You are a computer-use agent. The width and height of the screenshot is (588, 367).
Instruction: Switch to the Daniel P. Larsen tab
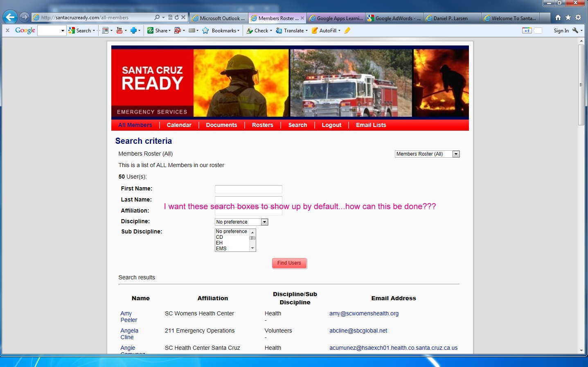(452, 18)
